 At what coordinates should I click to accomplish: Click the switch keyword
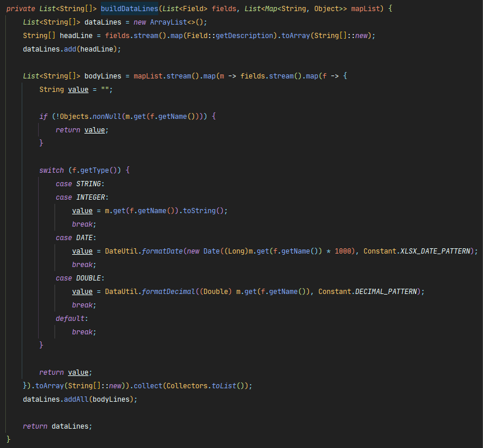(52, 170)
